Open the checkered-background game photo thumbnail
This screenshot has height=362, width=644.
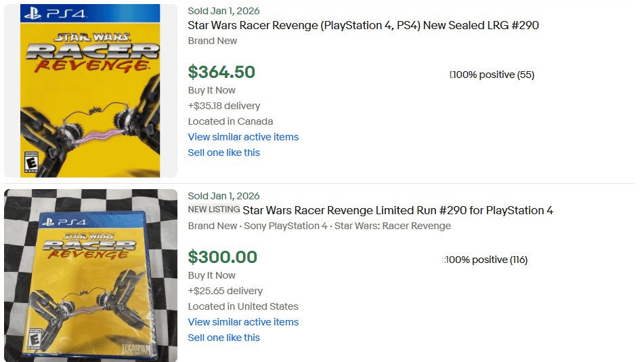tap(90, 275)
